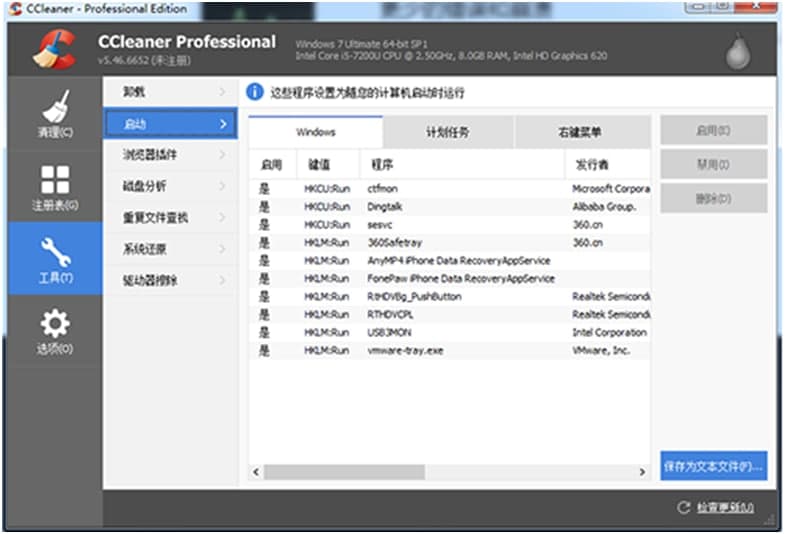Viewport: 798px width, 534px height.
Task: Click the 检查更新 check updates link
Action: tap(725, 507)
